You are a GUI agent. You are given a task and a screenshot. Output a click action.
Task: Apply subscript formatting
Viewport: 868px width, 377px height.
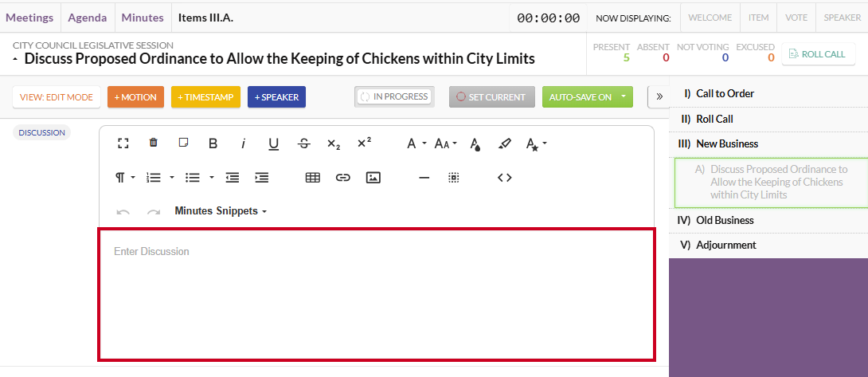(333, 144)
